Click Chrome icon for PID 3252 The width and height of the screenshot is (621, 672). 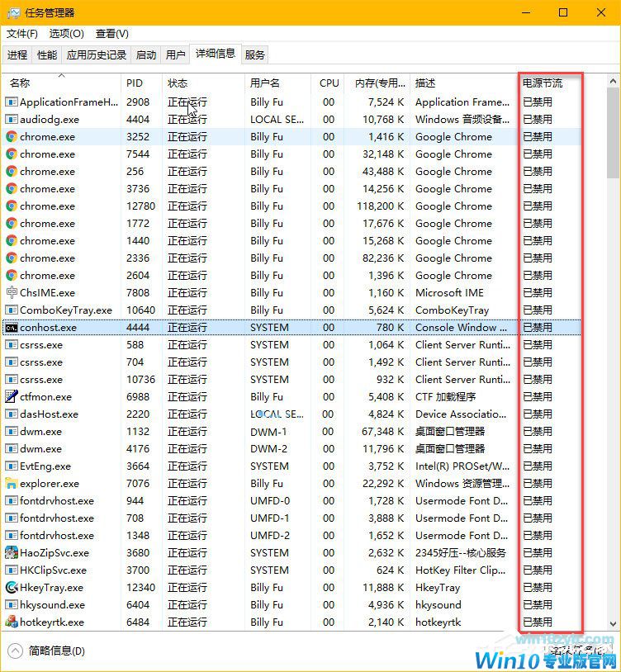tap(11, 137)
